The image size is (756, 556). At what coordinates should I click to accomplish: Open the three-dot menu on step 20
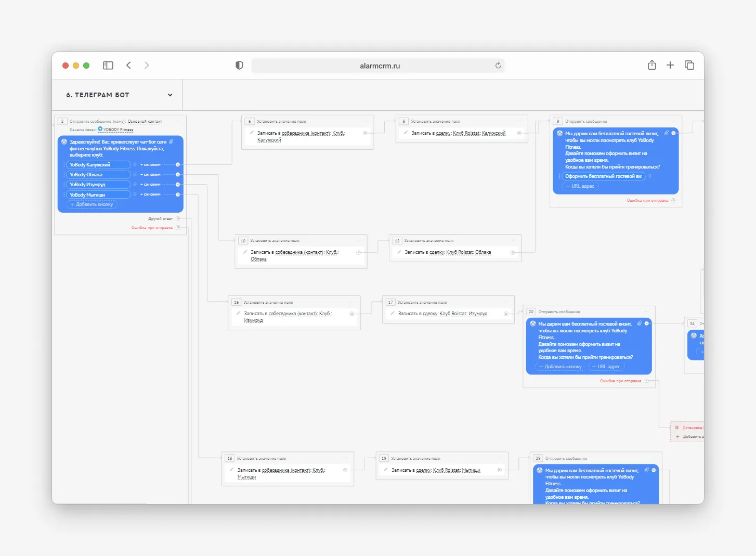[646, 312]
